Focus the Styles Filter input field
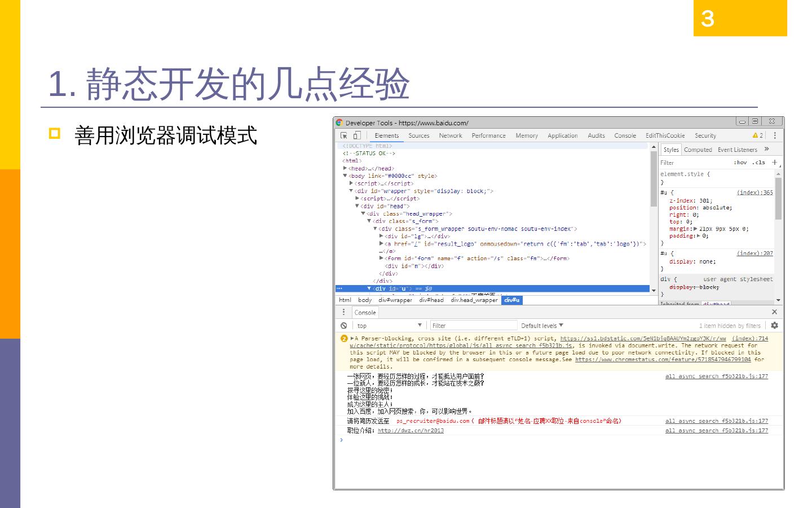812x508 pixels. tap(695, 163)
